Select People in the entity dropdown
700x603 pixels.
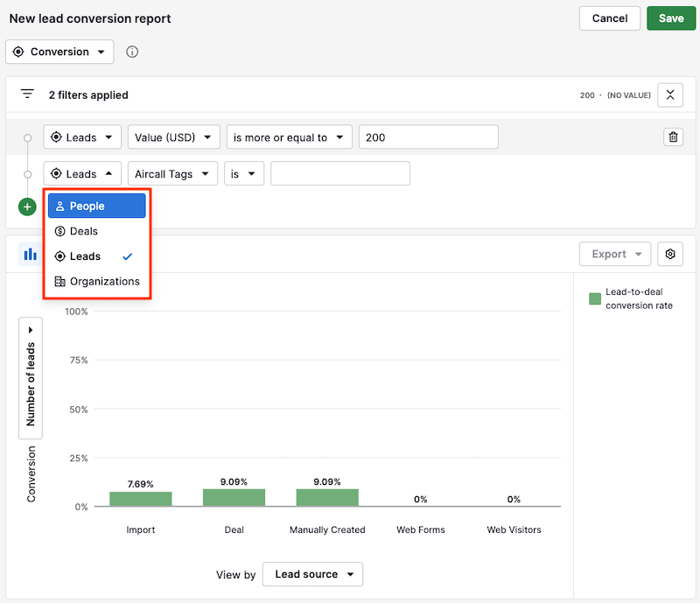[x=96, y=207]
